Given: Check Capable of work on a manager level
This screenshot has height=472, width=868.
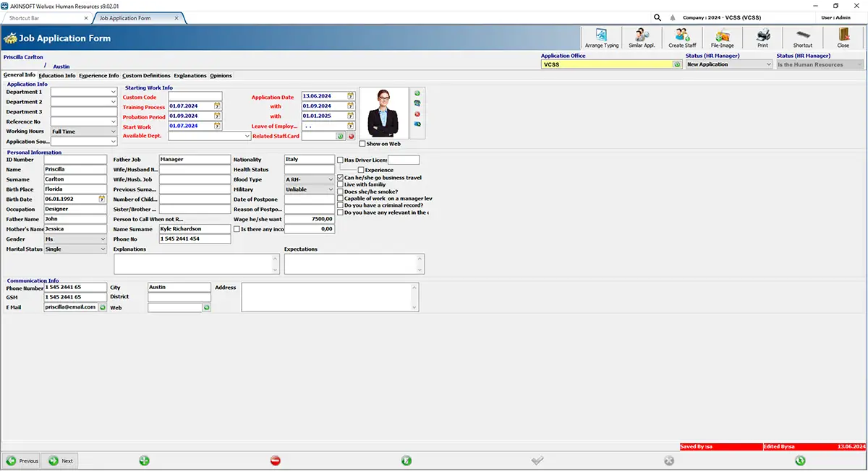Looking at the screenshot, I should [x=341, y=199].
